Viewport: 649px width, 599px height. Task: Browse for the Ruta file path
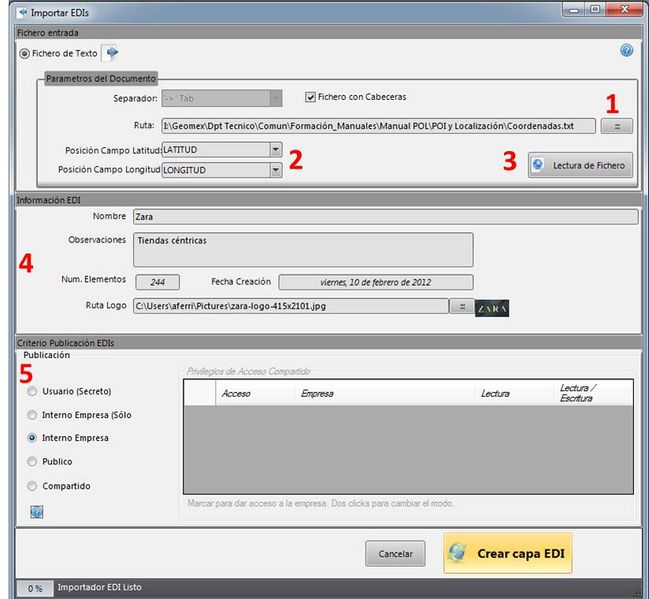pyautogui.click(x=616, y=126)
